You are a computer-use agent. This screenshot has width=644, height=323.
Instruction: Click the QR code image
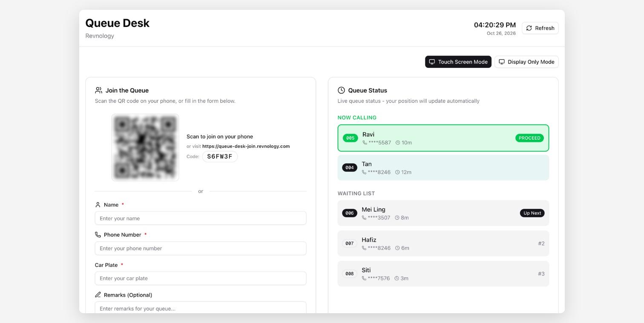[145, 147]
